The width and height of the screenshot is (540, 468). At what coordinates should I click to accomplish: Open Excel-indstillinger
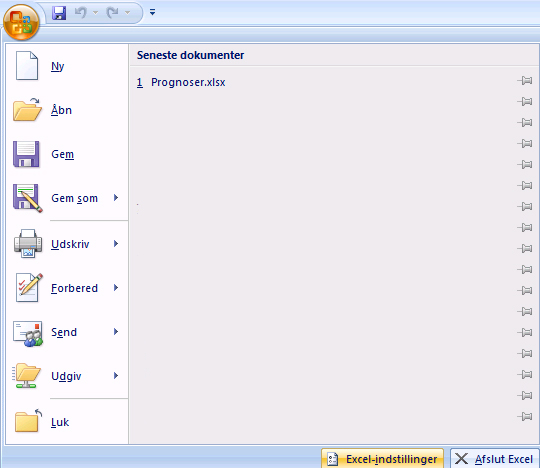[382, 459]
